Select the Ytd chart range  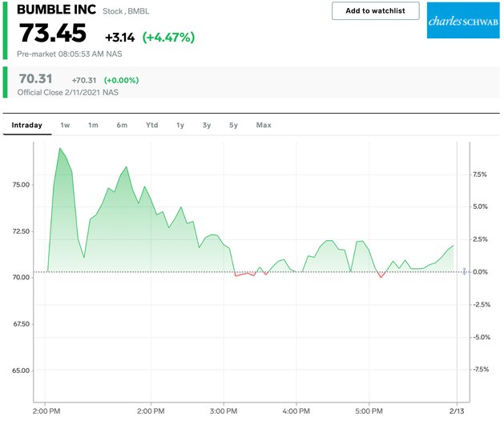[x=152, y=125]
